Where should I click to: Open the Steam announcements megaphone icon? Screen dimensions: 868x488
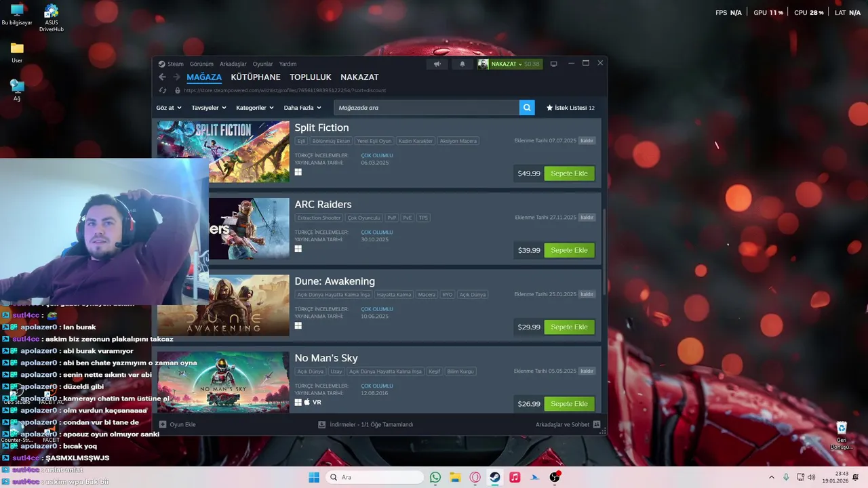point(437,64)
